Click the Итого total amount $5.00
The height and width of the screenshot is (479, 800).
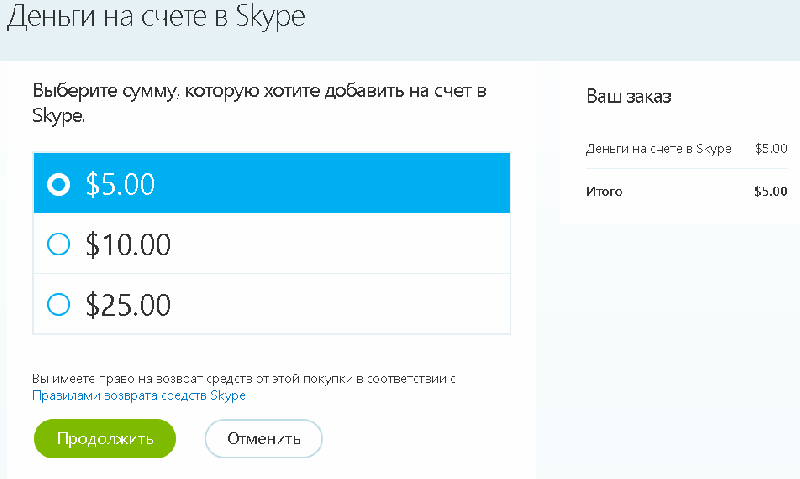[770, 191]
